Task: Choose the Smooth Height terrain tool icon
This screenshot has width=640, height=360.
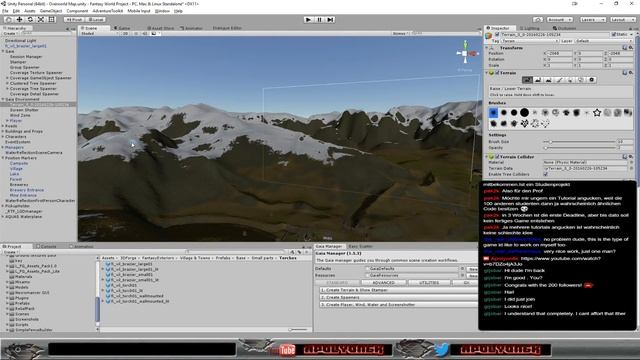Action: (x=549, y=80)
